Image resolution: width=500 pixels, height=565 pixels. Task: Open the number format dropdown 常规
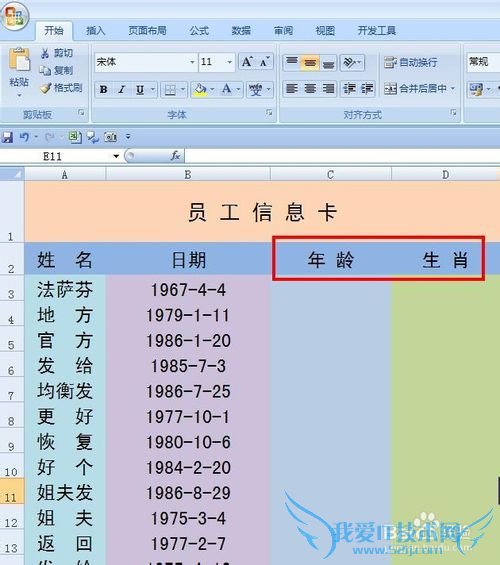pos(483,62)
